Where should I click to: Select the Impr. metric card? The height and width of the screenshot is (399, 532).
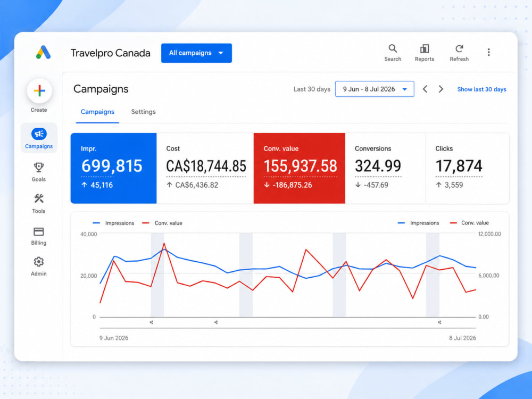point(113,168)
